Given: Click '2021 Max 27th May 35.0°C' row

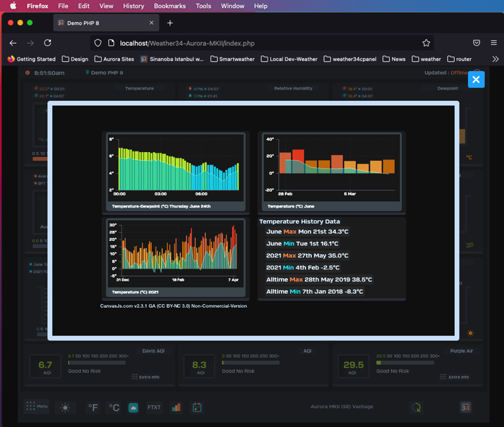Looking at the screenshot, I should tap(307, 255).
